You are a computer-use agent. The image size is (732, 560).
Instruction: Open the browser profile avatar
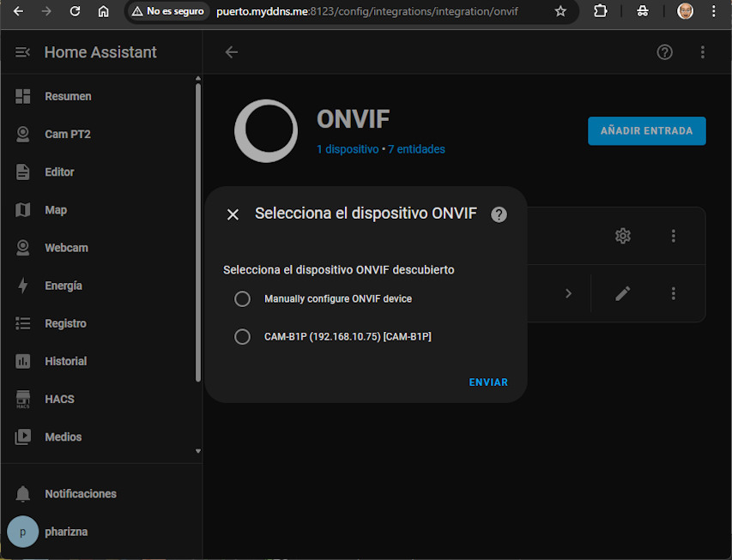click(685, 11)
